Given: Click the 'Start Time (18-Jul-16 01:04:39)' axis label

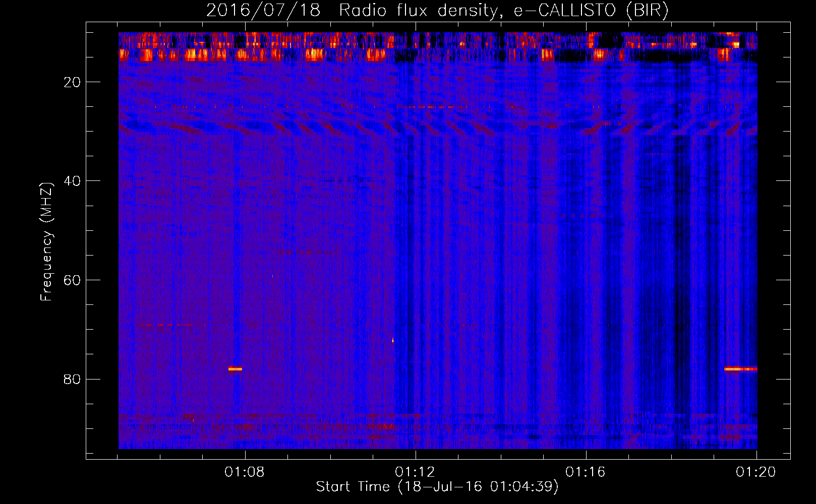Looking at the screenshot, I should tap(437, 487).
